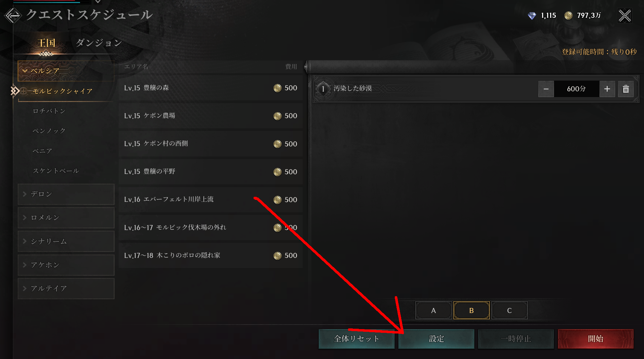The height and width of the screenshot is (359, 644).
Task: Select preset B
Action: coord(471,310)
